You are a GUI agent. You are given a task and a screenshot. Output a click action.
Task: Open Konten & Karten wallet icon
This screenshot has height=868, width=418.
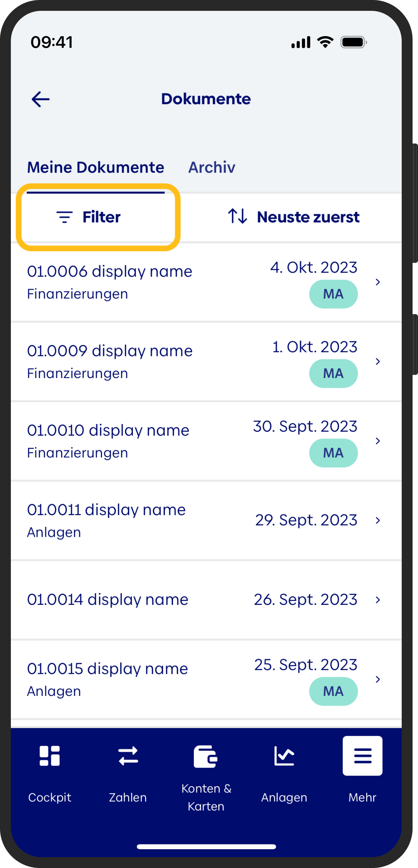206,756
